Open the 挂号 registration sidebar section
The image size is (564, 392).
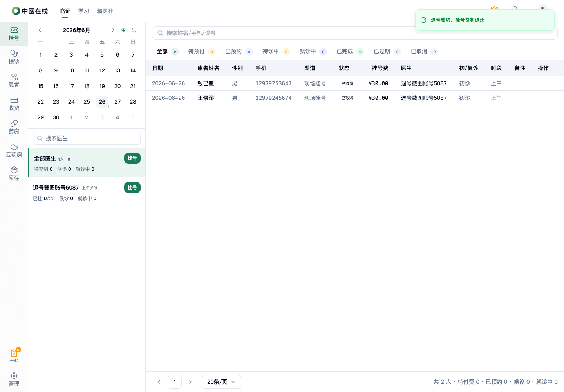click(14, 34)
